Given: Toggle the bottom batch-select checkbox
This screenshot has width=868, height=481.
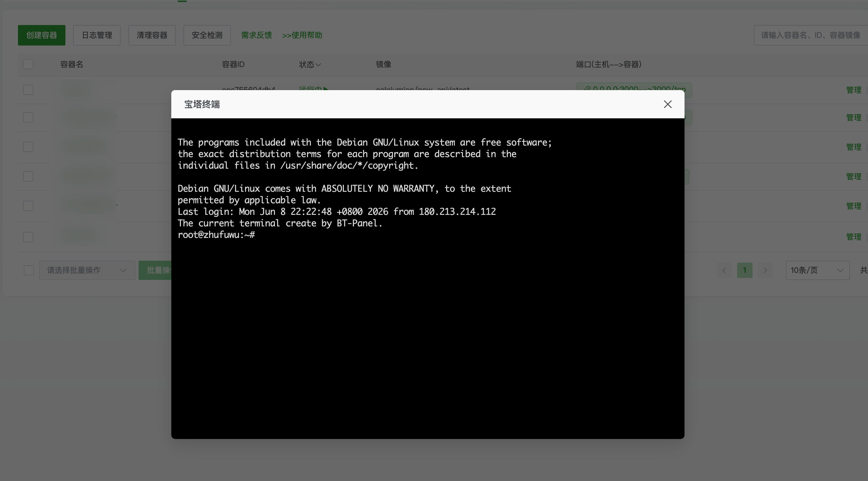Looking at the screenshot, I should (x=29, y=270).
